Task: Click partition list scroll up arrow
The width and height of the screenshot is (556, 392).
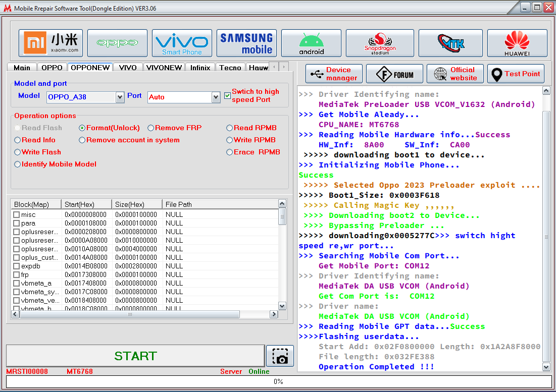Action: [x=282, y=204]
